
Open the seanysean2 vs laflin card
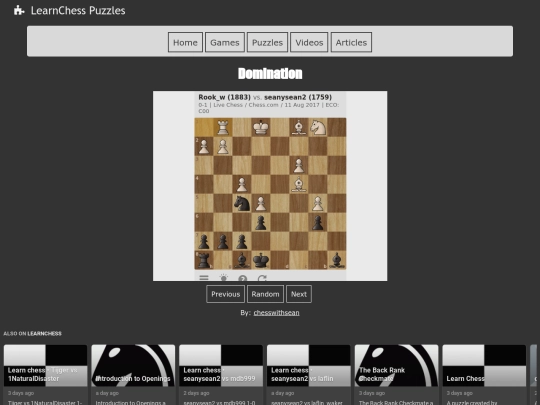(x=309, y=375)
